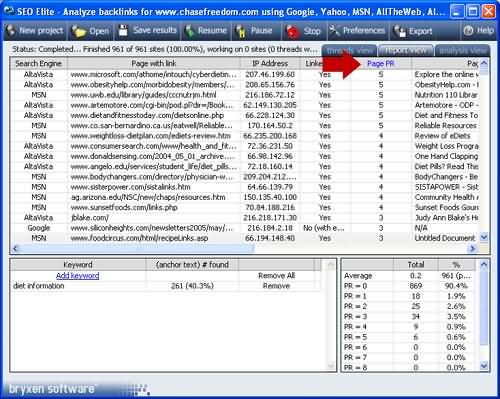
Task: Select the PR = 5 statistics row
Action: [410, 337]
